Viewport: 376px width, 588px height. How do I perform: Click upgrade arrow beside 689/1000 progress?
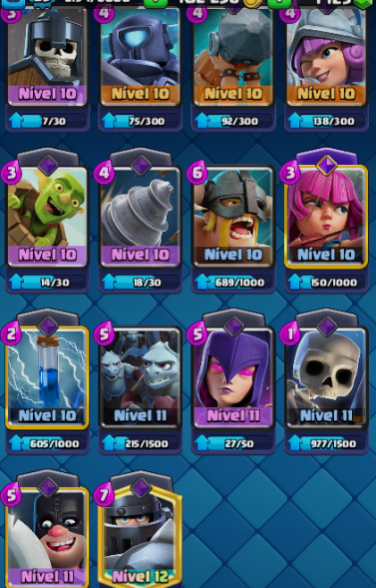(x=202, y=282)
